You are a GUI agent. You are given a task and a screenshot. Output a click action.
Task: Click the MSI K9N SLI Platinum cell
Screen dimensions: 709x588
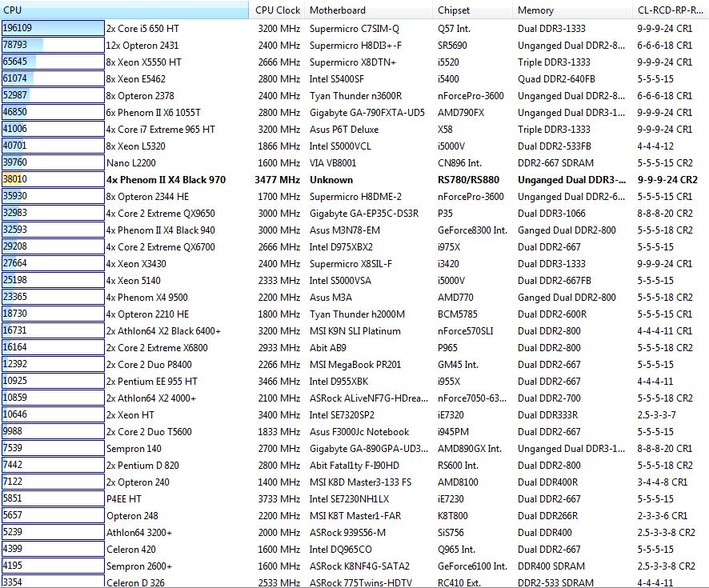point(355,331)
